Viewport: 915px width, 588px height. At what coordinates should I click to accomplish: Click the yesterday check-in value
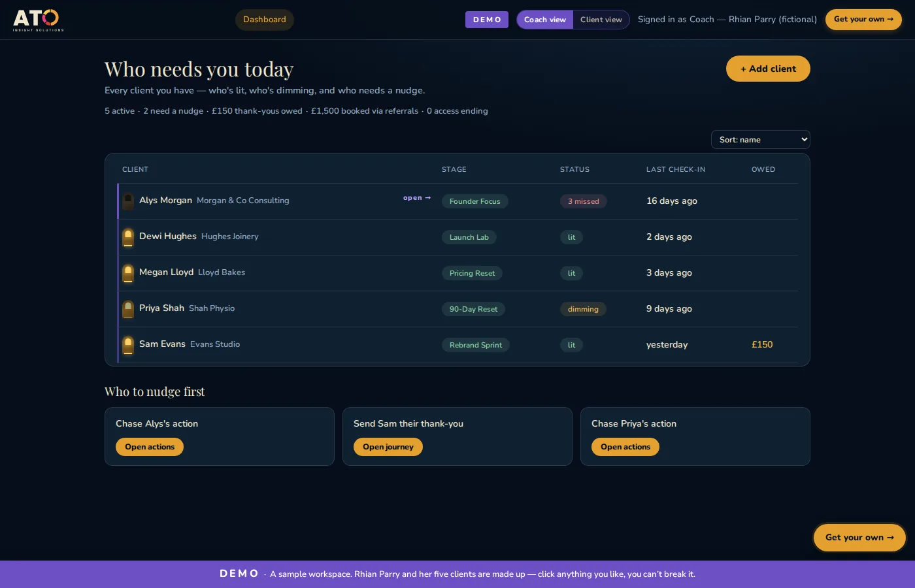pos(667,345)
